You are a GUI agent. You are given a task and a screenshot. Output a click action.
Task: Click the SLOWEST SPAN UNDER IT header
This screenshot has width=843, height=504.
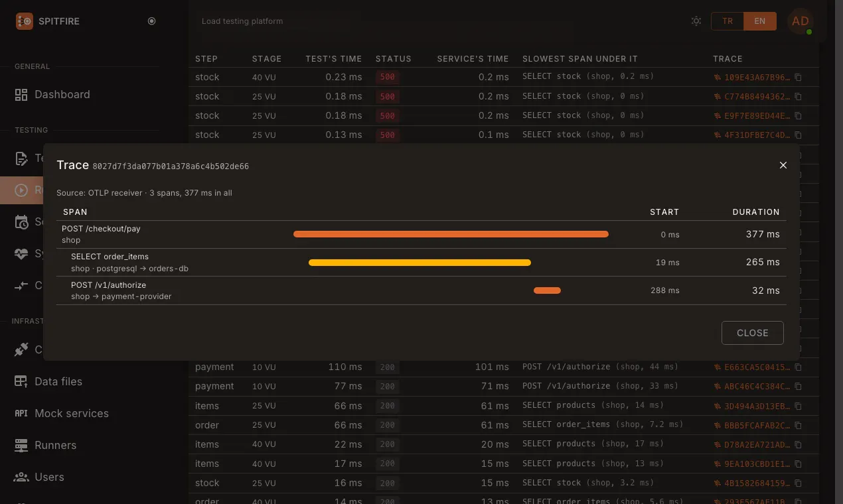pos(580,59)
